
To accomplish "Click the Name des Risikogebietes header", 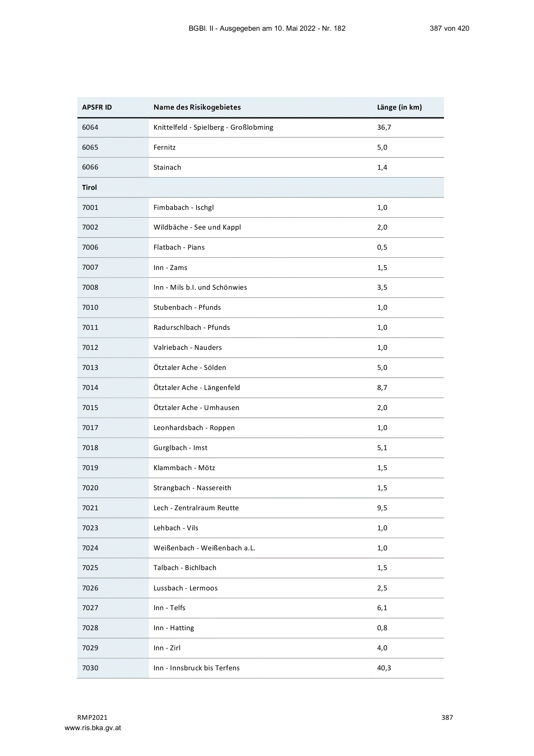I will tap(197, 107).
